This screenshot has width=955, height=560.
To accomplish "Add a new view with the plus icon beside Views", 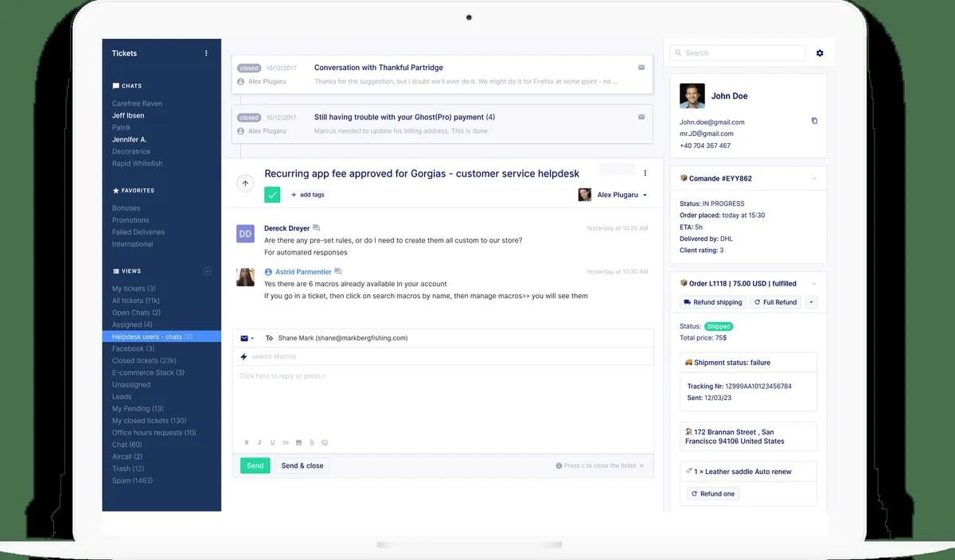I will [208, 271].
